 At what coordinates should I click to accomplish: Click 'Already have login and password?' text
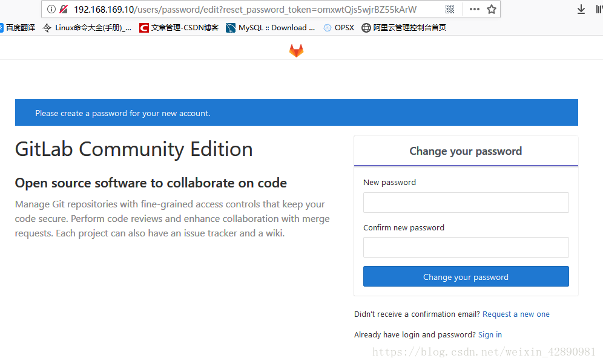click(x=415, y=334)
